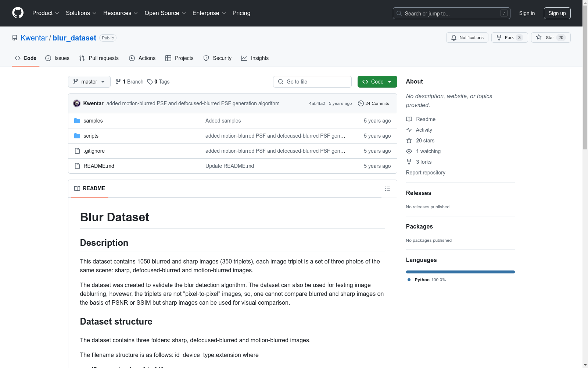Open the Issues tab
The width and height of the screenshot is (588, 368).
coord(57,58)
